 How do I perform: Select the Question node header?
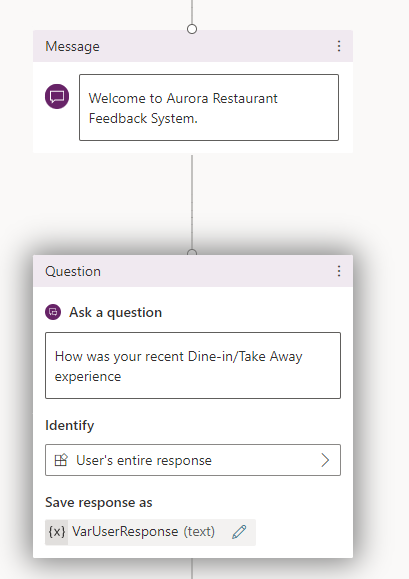[x=193, y=271]
